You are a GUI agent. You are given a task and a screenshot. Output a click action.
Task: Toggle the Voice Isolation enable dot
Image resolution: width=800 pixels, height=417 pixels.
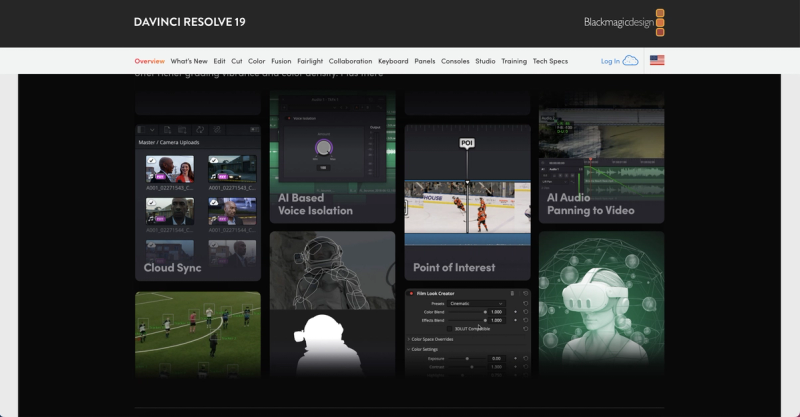coord(289,118)
